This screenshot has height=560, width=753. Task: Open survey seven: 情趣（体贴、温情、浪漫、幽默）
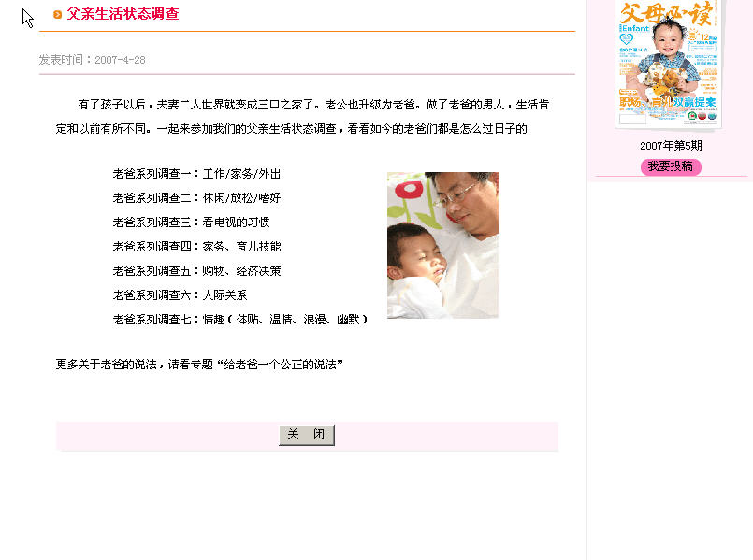point(240,319)
